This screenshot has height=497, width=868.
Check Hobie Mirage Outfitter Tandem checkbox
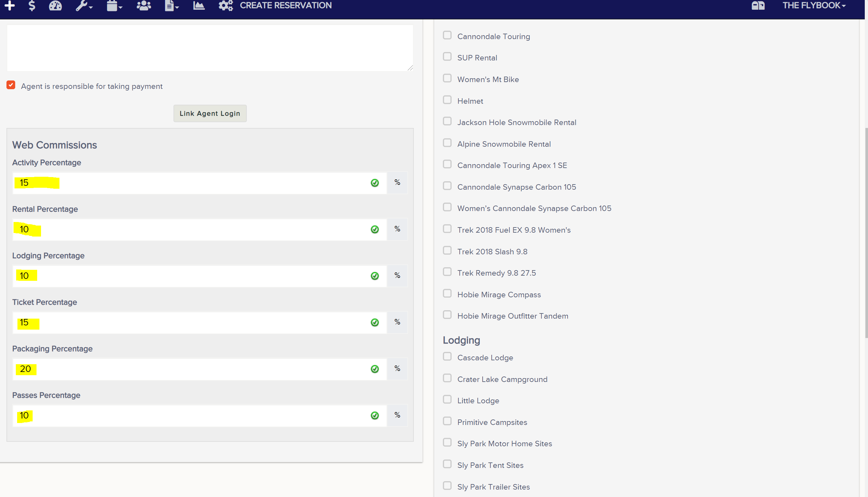[x=447, y=315]
